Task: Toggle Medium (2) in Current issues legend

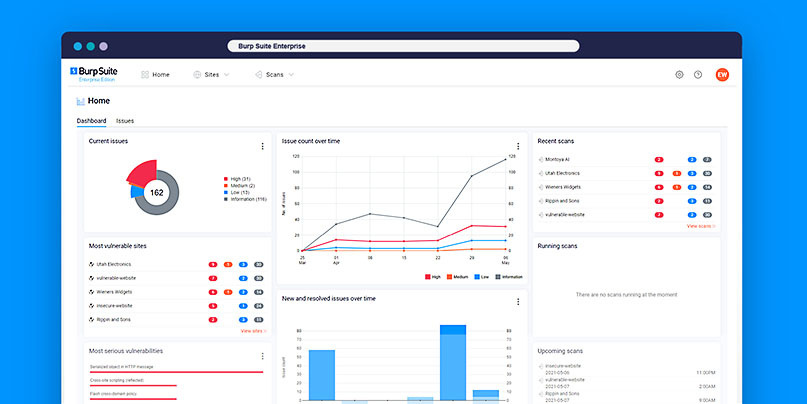Action: pyautogui.click(x=239, y=186)
